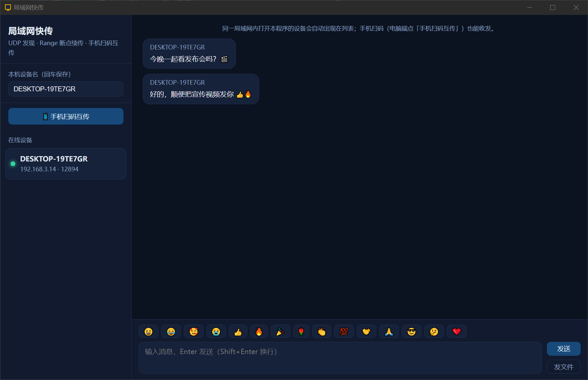
Task: Insert thumbs up emoji from emoji bar
Action: 238,331
